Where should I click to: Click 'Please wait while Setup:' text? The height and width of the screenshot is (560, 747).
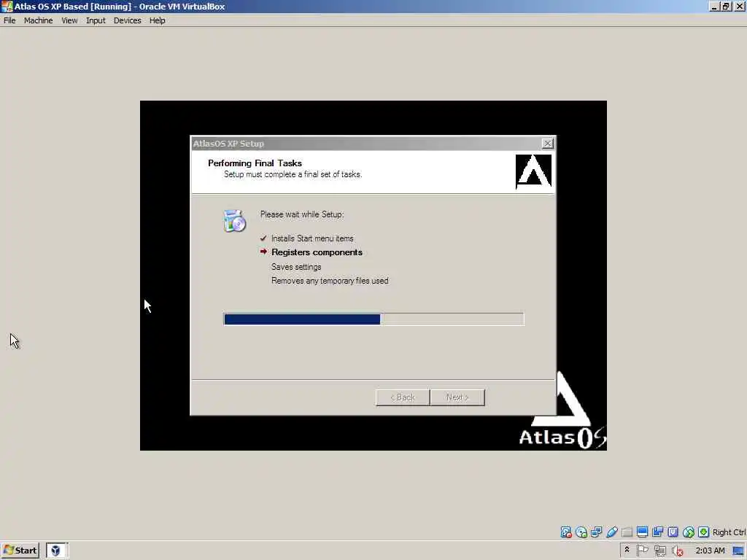(302, 215)
